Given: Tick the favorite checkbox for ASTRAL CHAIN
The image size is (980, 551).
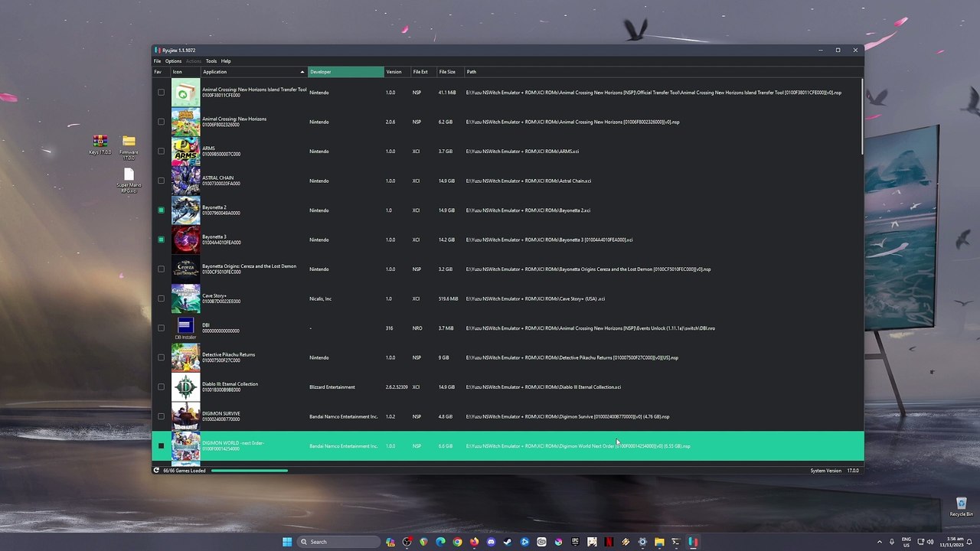Looking at the screenshot, I should tap(161, 181).
